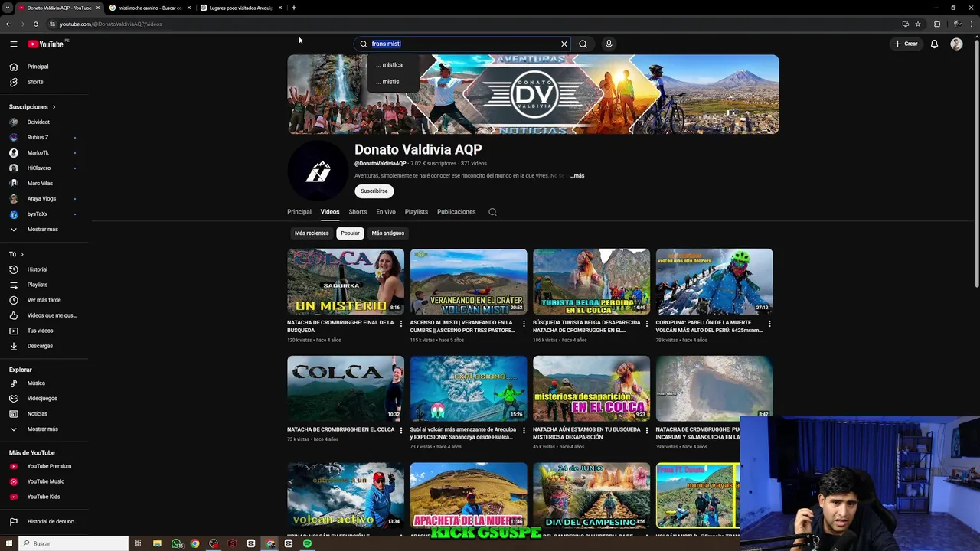Viewport: 980px width, 551px height.
Task: Switch to Playlists tab
Action: (416, 212)
